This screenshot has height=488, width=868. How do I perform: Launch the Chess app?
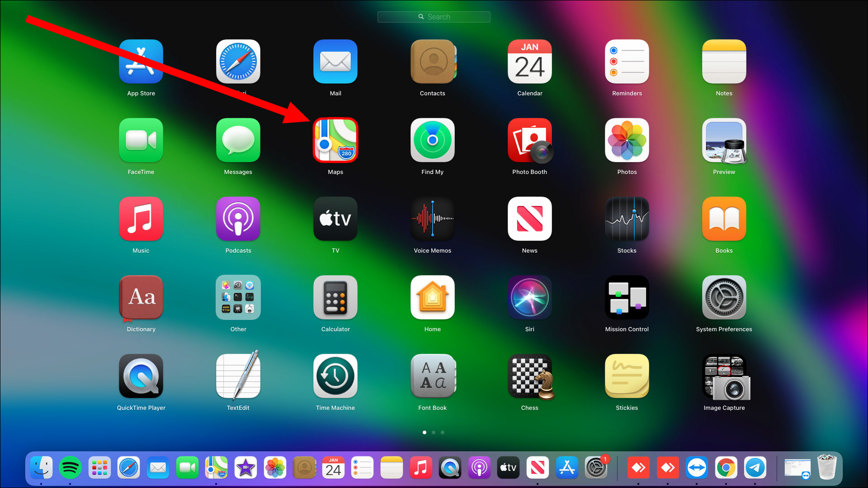tap(530, 376)
